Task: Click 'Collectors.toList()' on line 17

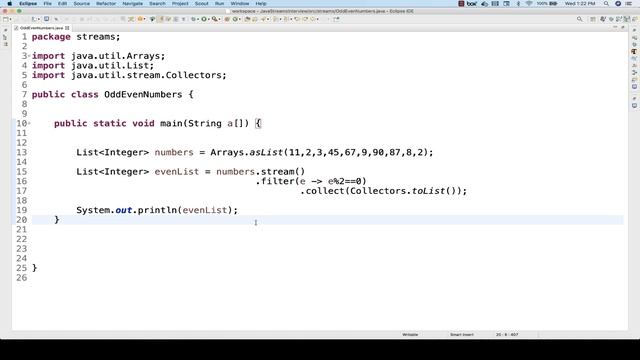Action: click(402, 191)
